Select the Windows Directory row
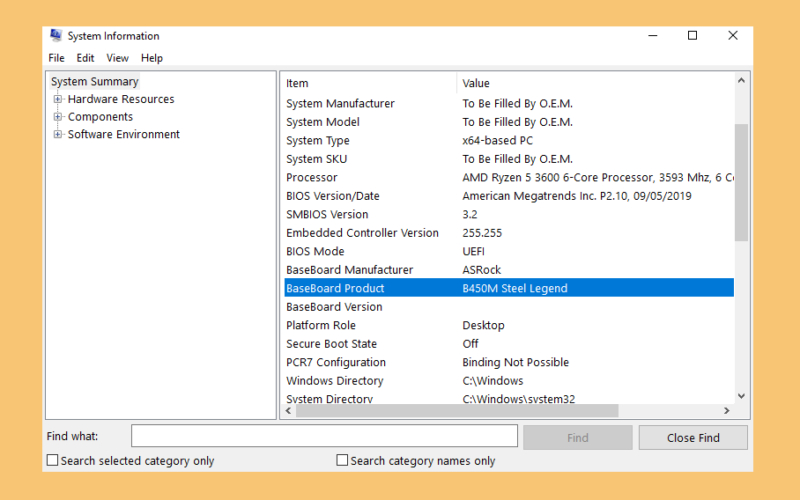This screenshot has height=500, width=800. click(509, 381)
